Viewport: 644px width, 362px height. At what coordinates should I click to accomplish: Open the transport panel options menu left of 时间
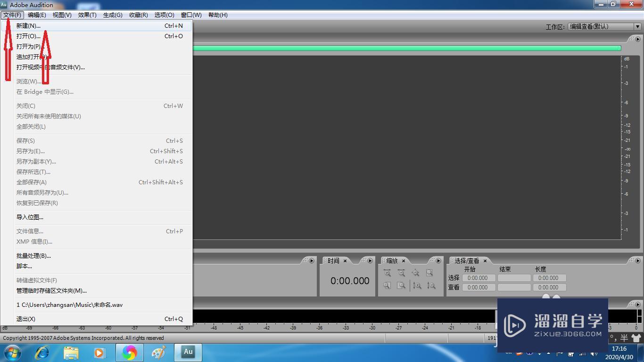(x=311, y=261)
